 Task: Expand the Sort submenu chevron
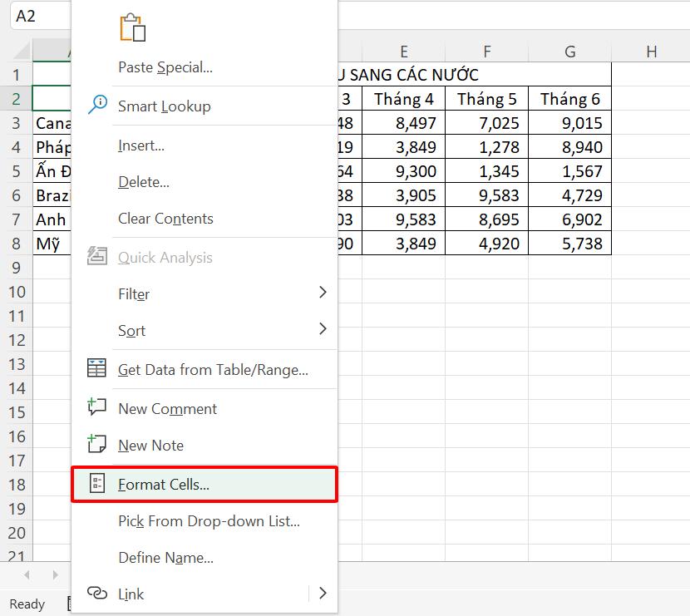coord(323,330)
